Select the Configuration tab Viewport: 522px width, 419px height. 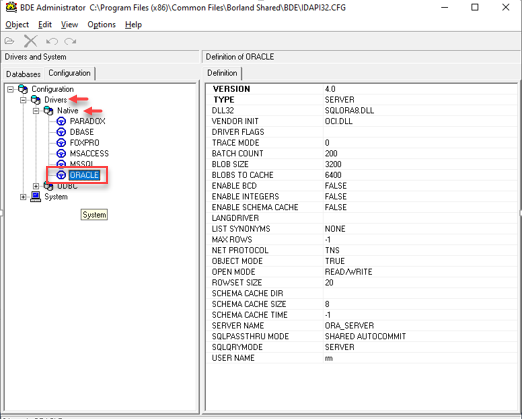point(69,73)
